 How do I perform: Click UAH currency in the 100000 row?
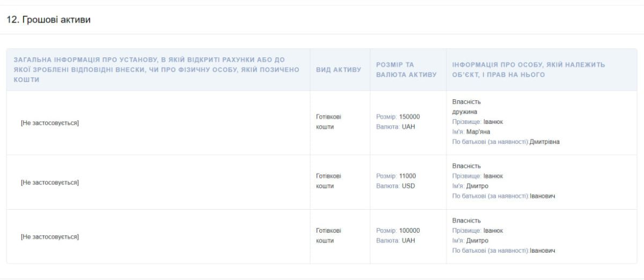(408, 241)
